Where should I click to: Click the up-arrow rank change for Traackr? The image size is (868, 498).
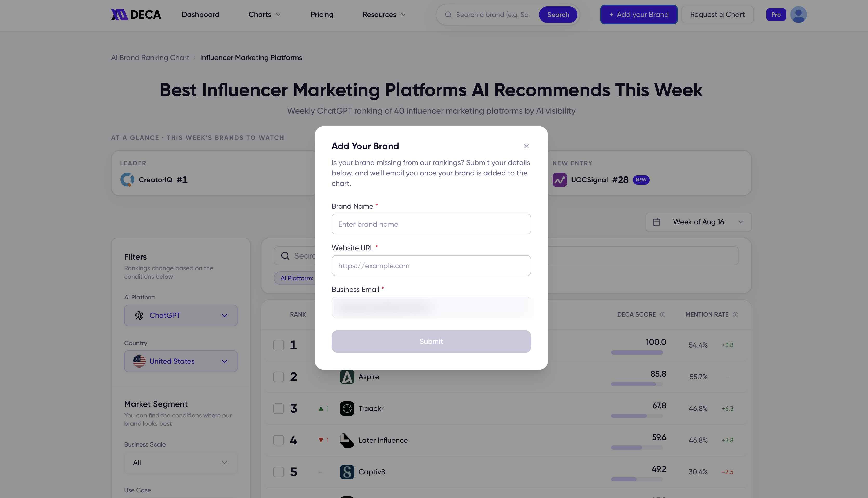coord(324,408)
